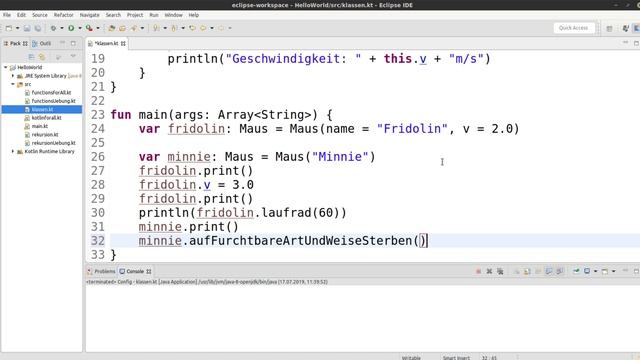640x360 pixels.
Task: Switch to the Problems tab
Action: click(x=101, y=271)
